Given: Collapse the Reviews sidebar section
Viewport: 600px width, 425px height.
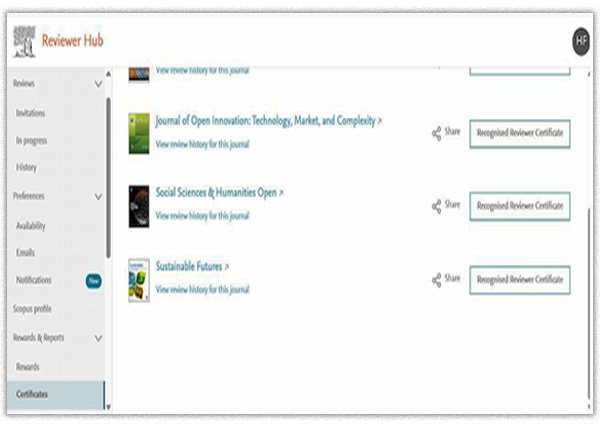Looking at the screenshot, I should [x=97, y=85].
